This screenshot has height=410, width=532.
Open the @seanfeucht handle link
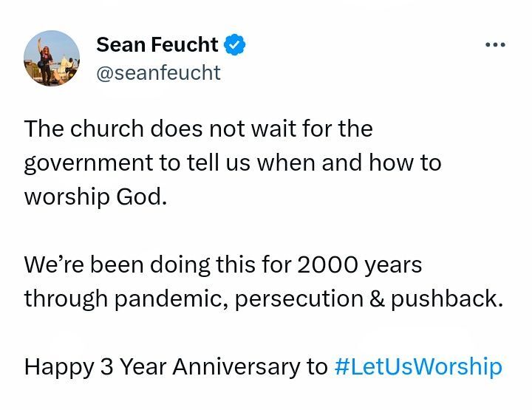coord(158,73)
